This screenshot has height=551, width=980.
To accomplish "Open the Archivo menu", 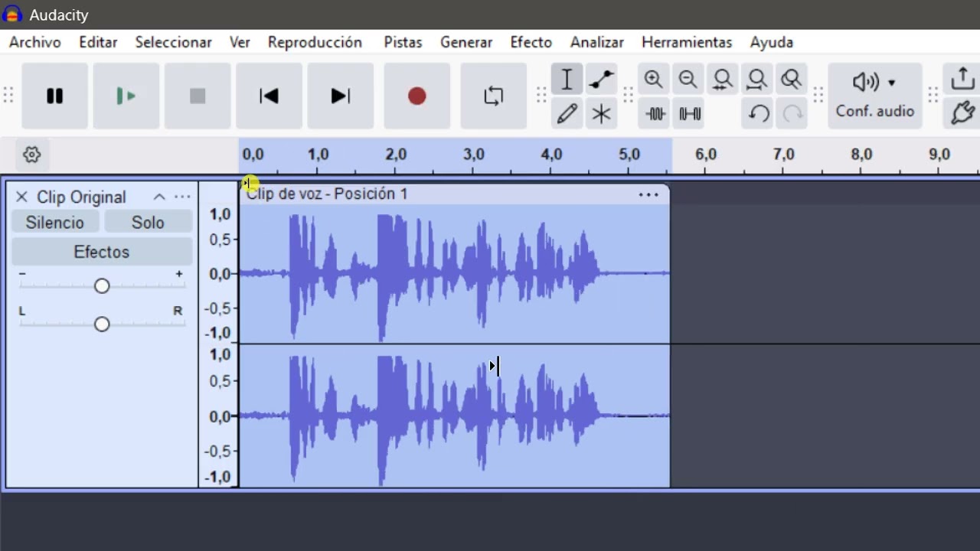I will tap(35, 42).
